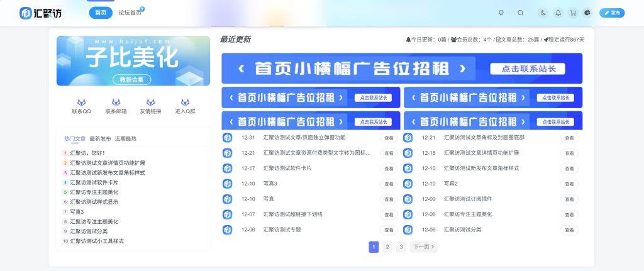644x271 pixels.
Task: Click 查看 for 汇聚访测试订阅插件
Action: click(569, 199)
